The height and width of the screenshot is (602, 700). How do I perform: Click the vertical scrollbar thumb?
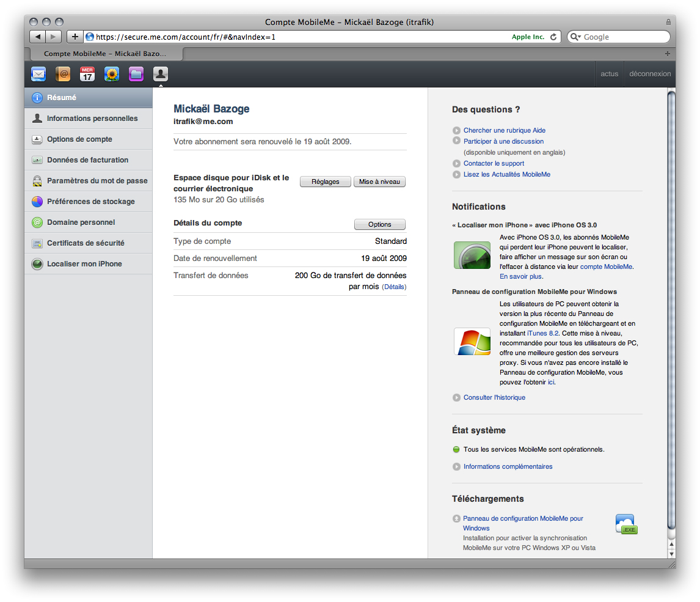coord(671,310)
